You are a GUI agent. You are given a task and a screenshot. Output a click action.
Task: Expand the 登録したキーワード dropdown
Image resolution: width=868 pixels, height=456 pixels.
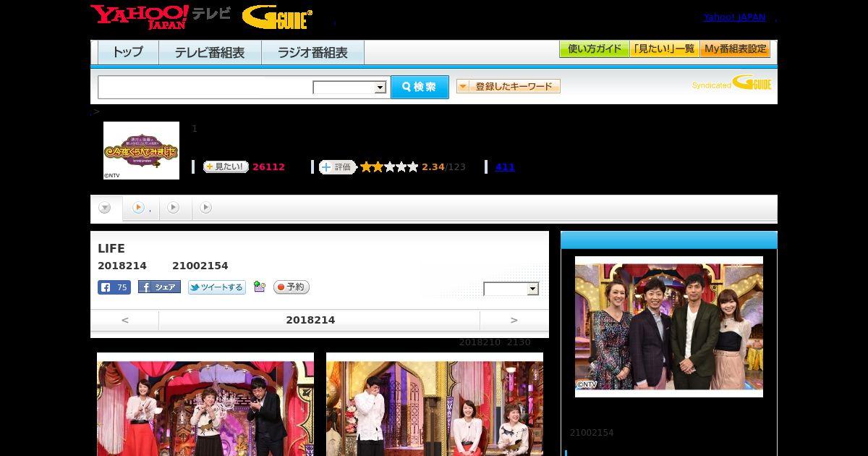pos(509,86)
